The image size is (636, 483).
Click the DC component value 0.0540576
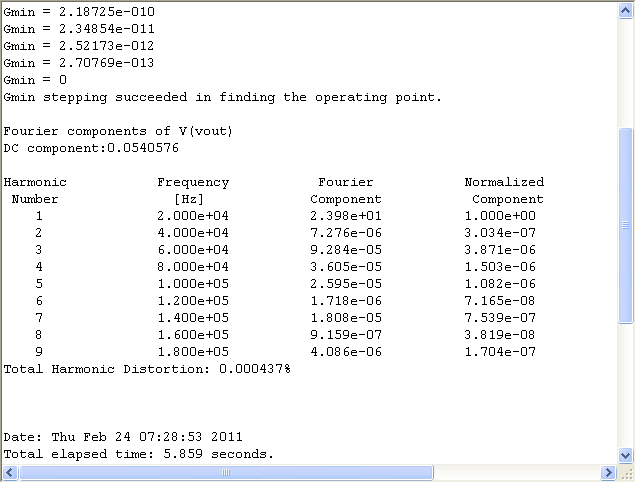[143, 148]
